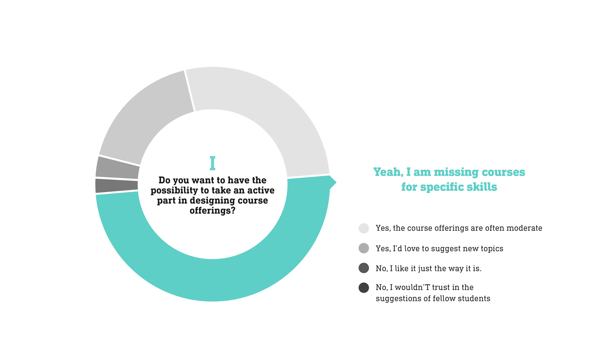Screen dimensions: 609x364
Task: Click the 'for specific skills' teal text
Action: click(449, 187)
